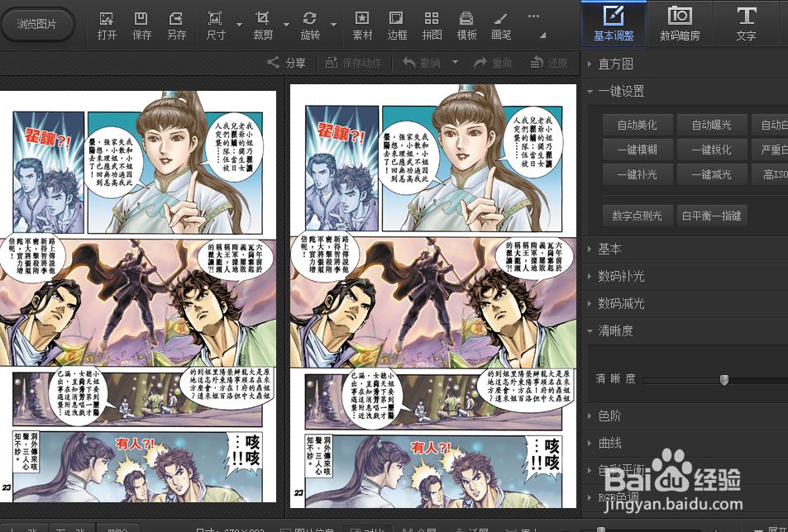Image resolution: width=788 pixels, height=532 pixels.
Task: Select the 旋转 rotate tool
Action: [309, 25]
